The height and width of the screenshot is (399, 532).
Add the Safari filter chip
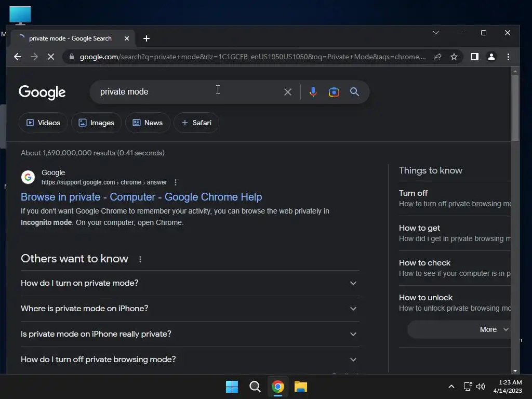(x=196, y=123)
